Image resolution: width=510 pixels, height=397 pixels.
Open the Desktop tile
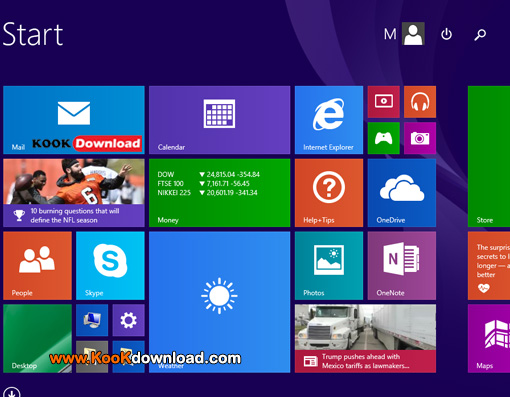coord(37,338)
